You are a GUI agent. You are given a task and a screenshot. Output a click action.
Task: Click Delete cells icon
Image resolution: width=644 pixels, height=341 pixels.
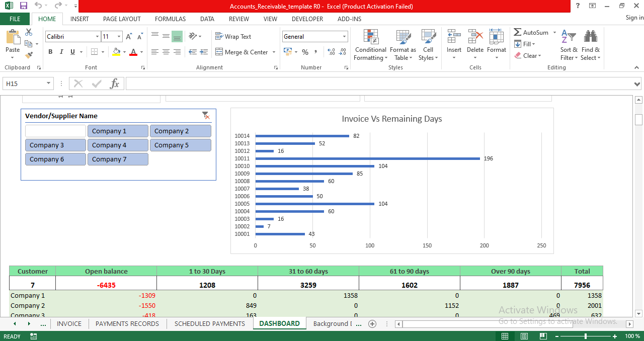[475, 37]
